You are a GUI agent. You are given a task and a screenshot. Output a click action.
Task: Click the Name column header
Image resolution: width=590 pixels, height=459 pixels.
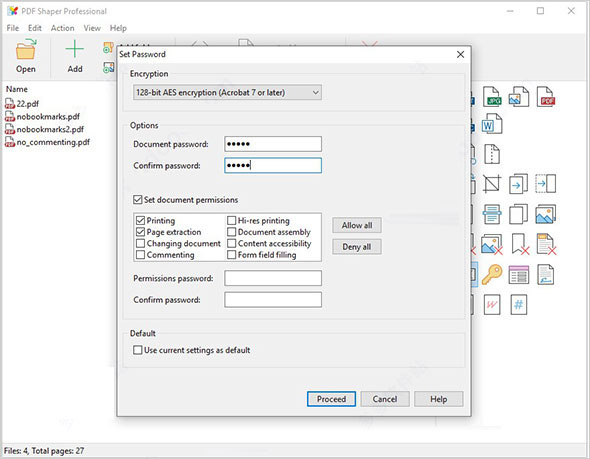[17, 89]
